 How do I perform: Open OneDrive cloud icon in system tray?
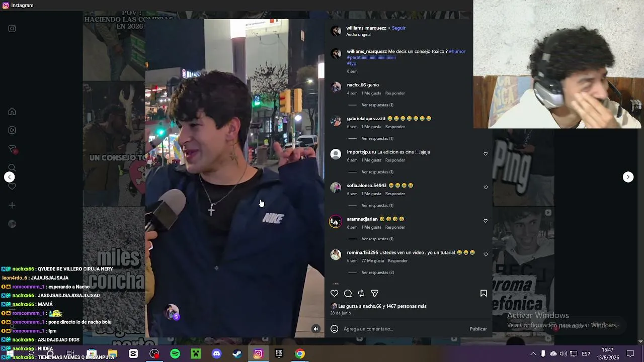click(553, 354)
